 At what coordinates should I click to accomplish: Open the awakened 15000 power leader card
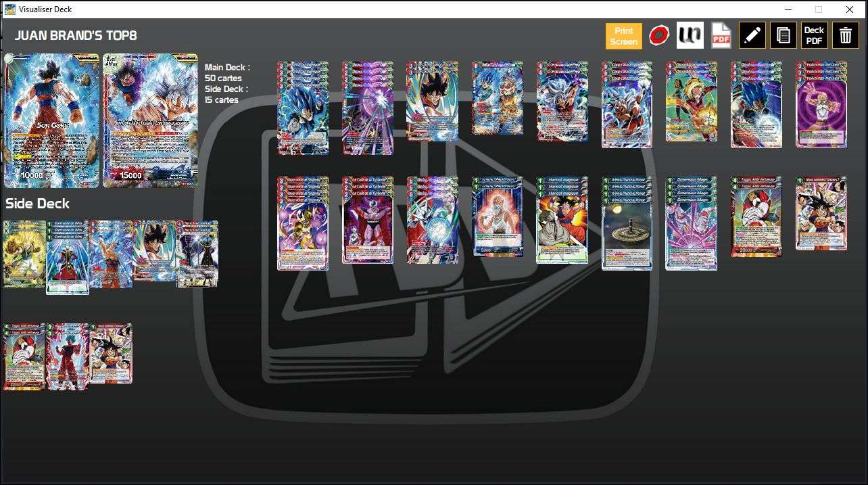(149, 122)
